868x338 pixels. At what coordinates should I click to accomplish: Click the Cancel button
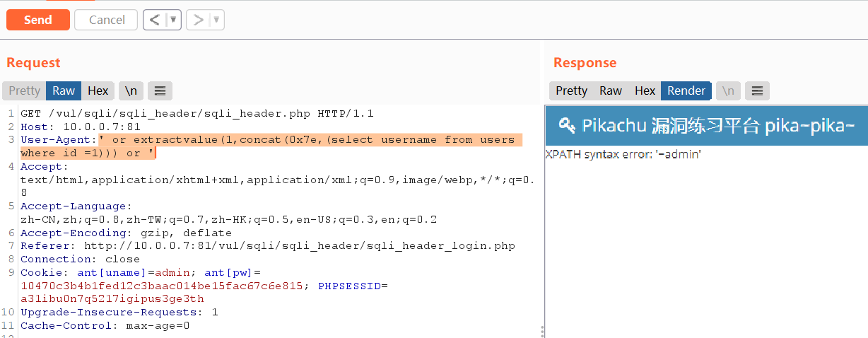pyautogui.click(x=107, y=20)
